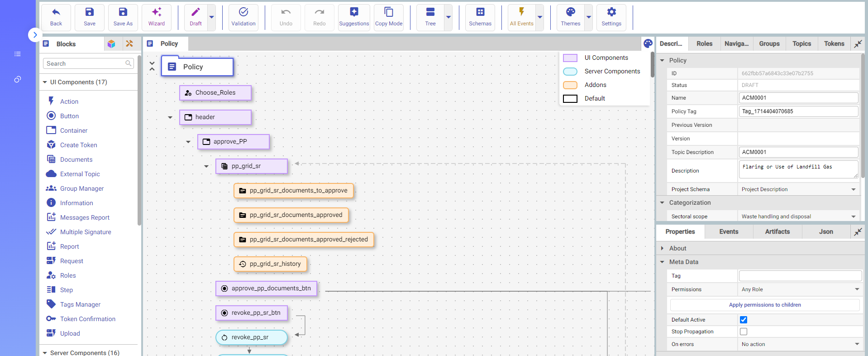Collapse the UI Components (17) section

click(x=45, y=82)
